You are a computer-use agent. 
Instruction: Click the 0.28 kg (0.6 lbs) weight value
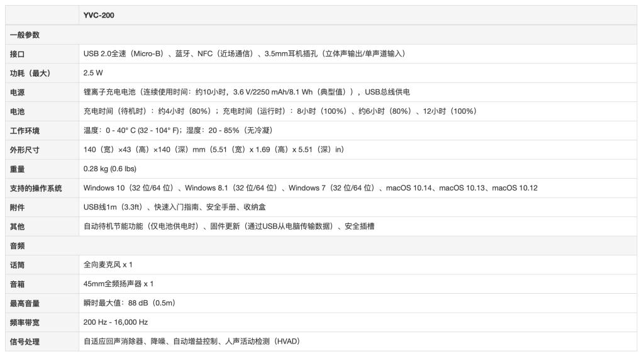[x=110, y=169]
